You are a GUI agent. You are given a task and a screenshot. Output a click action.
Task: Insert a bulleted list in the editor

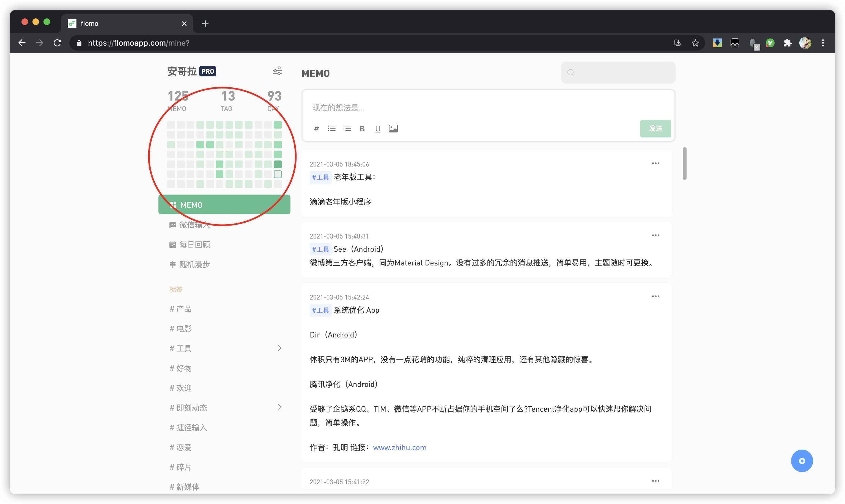point(331,128)
